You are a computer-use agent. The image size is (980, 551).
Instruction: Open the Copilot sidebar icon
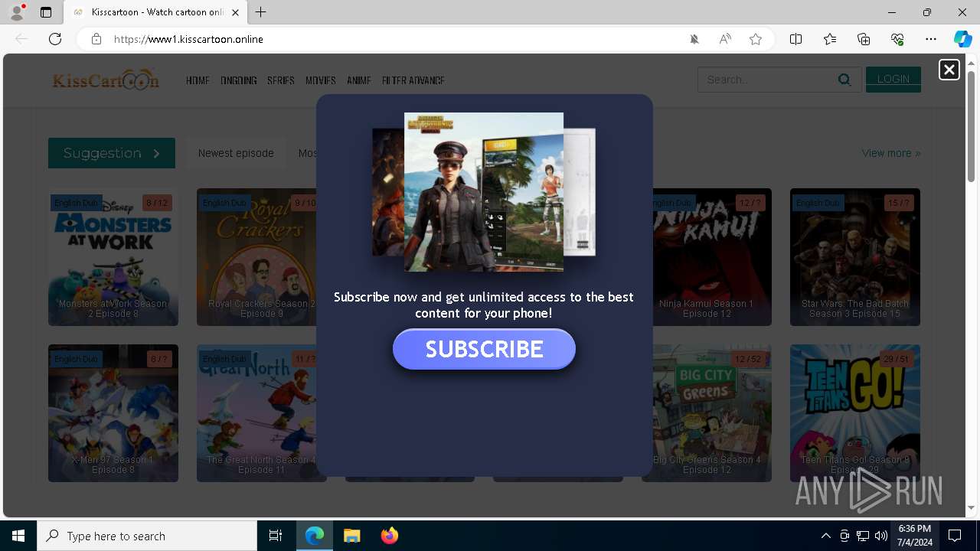[x=962, y=39]
